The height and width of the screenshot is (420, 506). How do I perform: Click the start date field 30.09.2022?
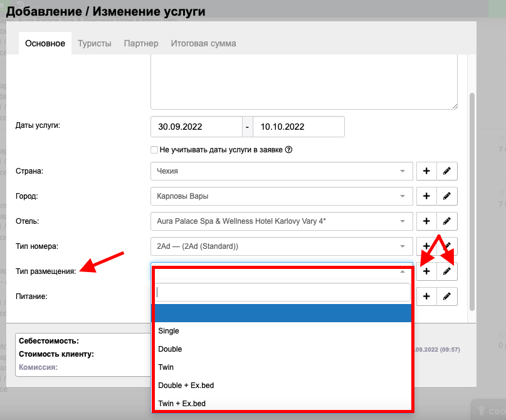pos(196,127)
